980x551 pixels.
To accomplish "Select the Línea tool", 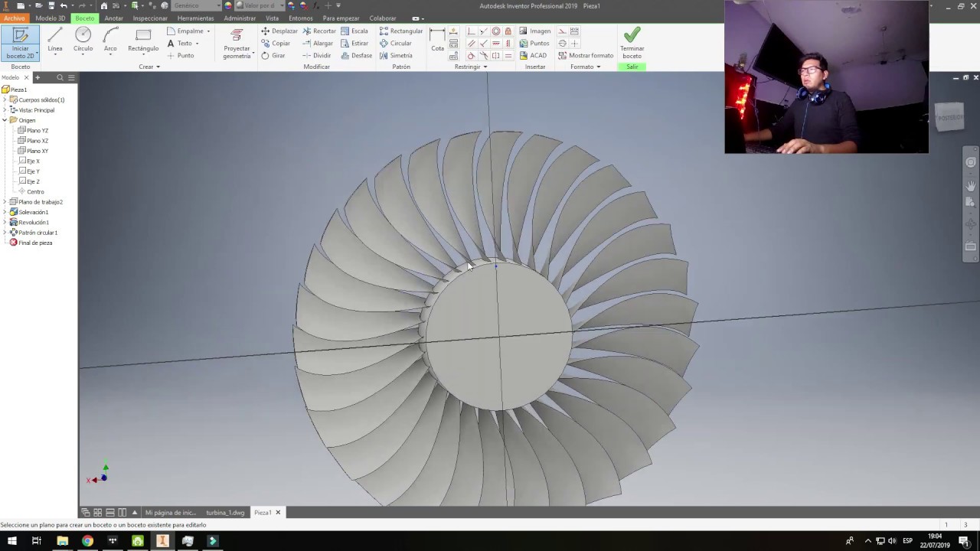I will pos(55,41).
